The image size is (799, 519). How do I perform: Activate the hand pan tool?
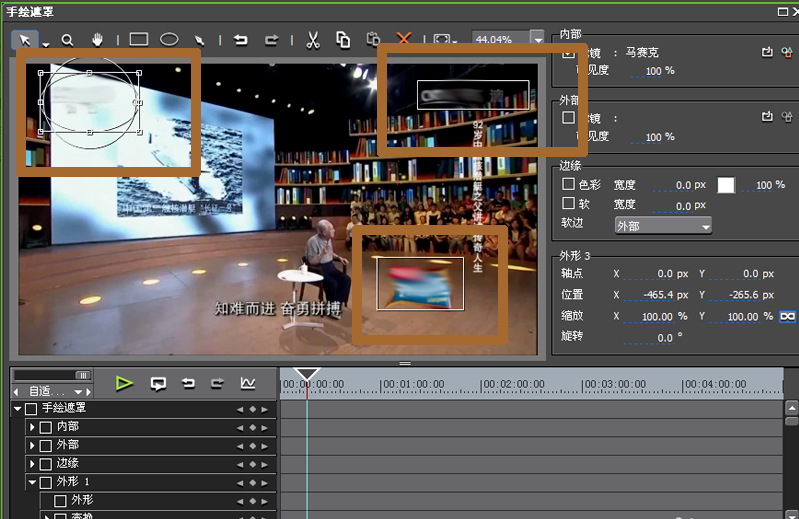click(x=98, y=40)
